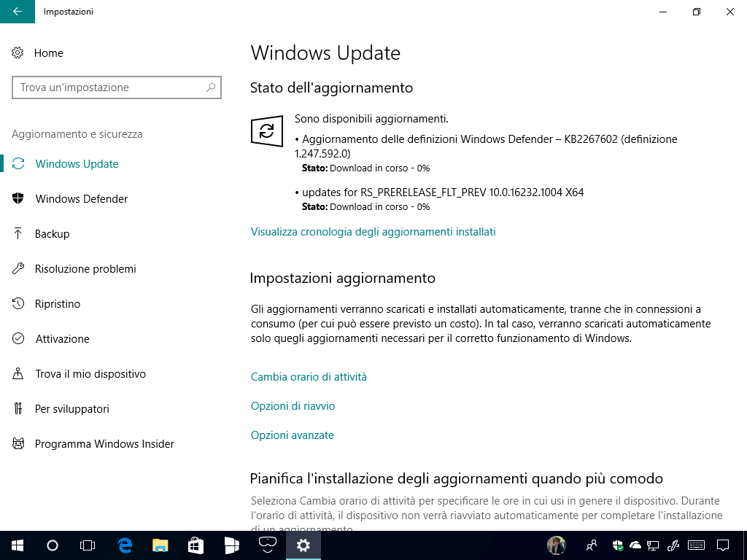Open the Store bag icon on taskbar

[x=196, y=545]
